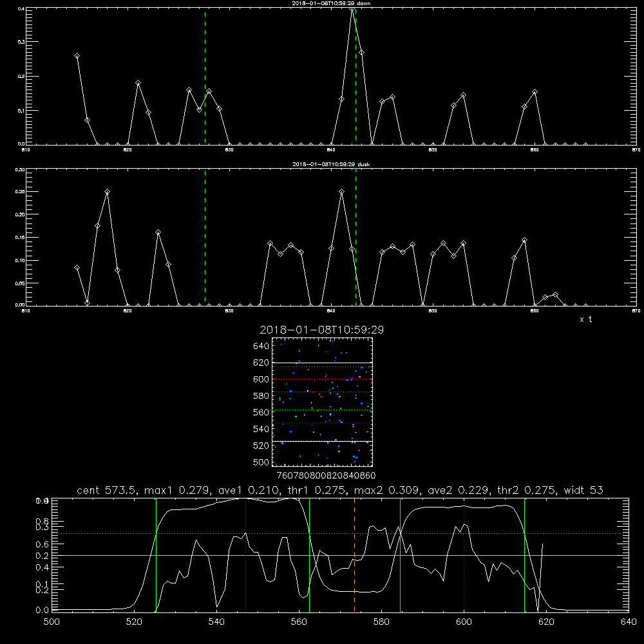The height and width of the screenshot is (644, 644).
Task: Click the green dashed line near 828 in dusk plot
Action: pyautogui.click(x=205, y=238)
